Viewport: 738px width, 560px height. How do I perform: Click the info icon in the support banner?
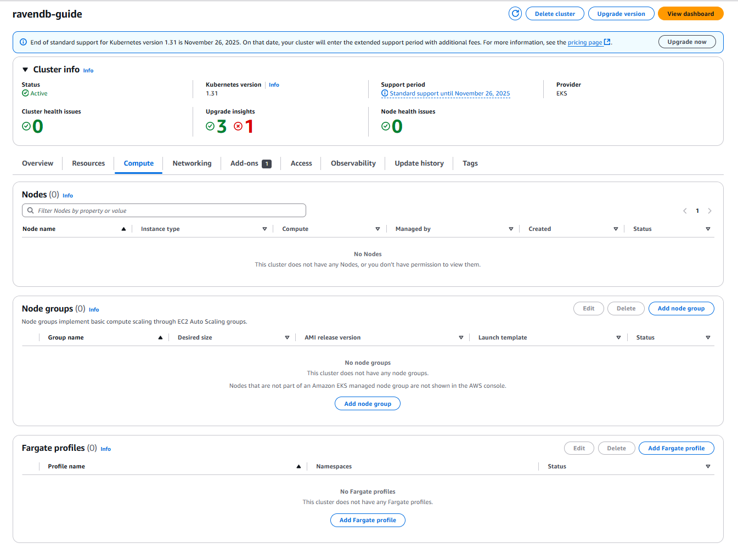point(23,42)
